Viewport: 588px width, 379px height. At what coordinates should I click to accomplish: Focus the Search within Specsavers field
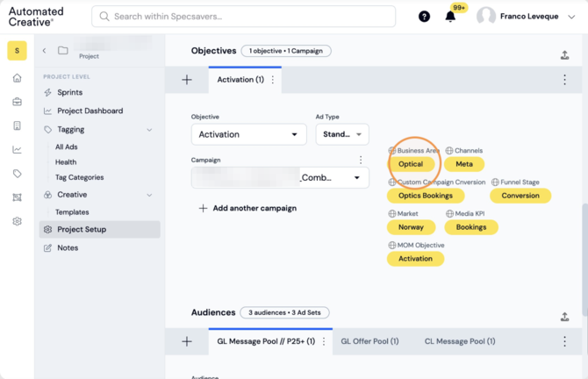pyautogui.click(x=244, y=17)
